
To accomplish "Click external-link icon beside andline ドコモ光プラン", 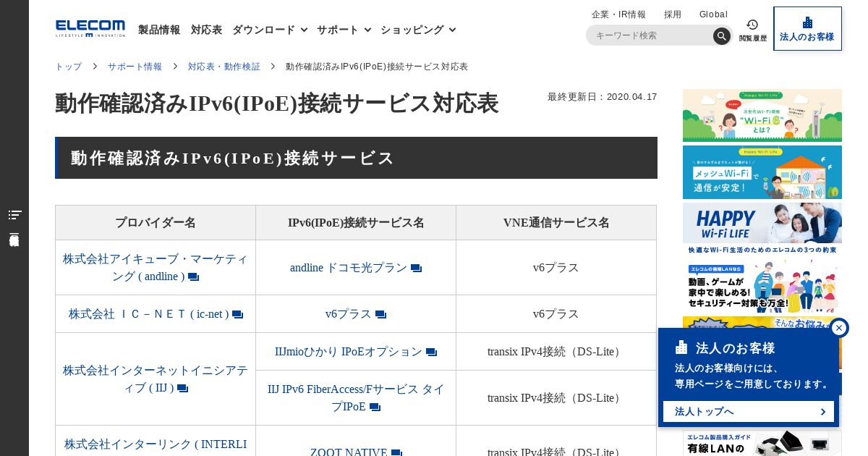I will [416, 269].
